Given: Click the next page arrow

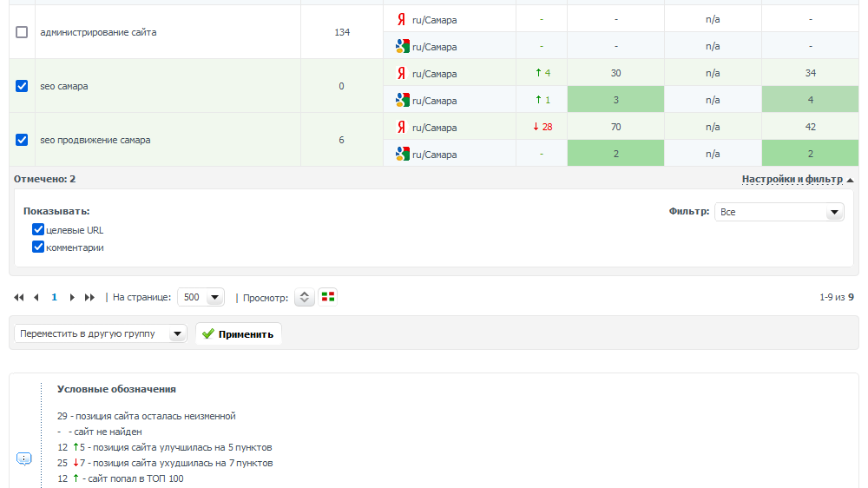Looking at the screenshot, I should (72, 297).
